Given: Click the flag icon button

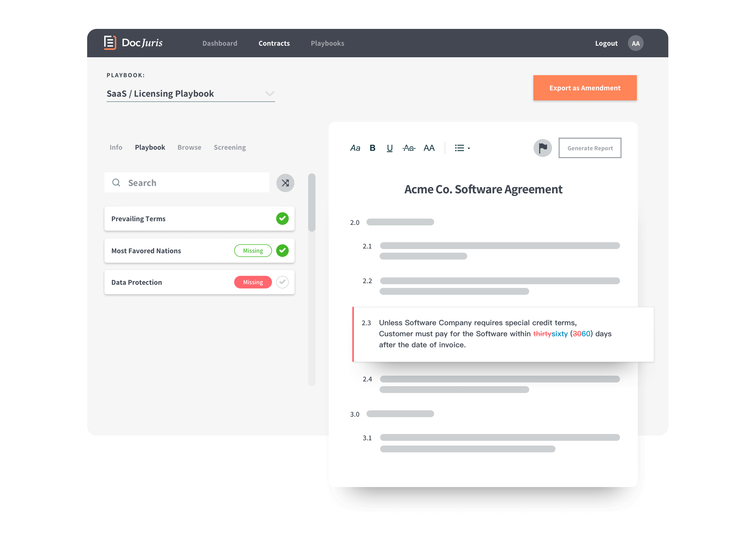Looking at the screenshot, I should point(543,148).
